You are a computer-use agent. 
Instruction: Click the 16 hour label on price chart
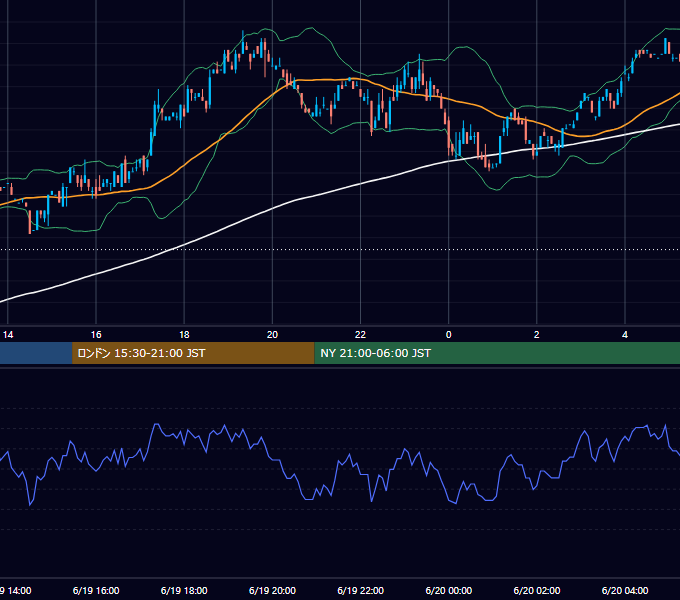click(x=96, y=335)
